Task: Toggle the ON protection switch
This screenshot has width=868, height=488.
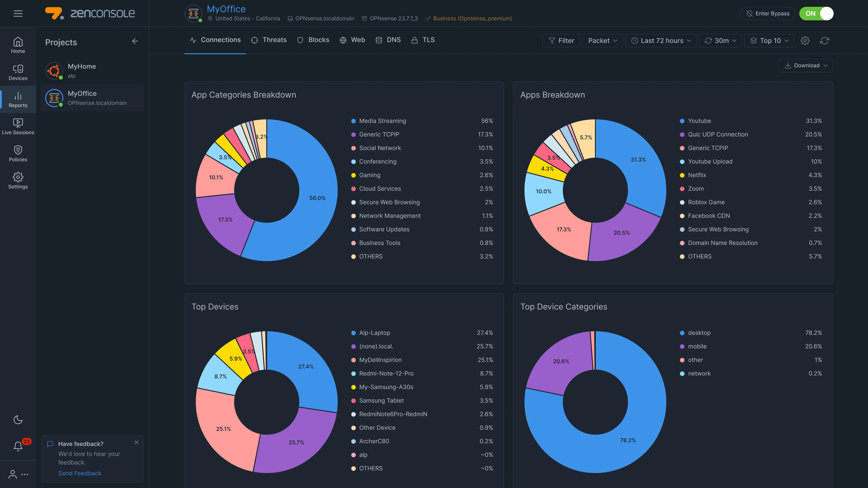Action: click(816, 13)
